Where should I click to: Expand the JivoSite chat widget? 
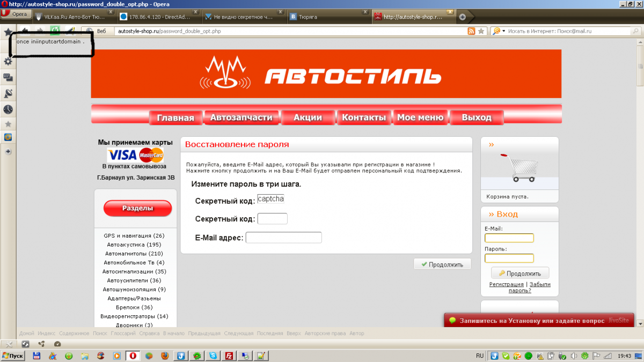[539, 320]
